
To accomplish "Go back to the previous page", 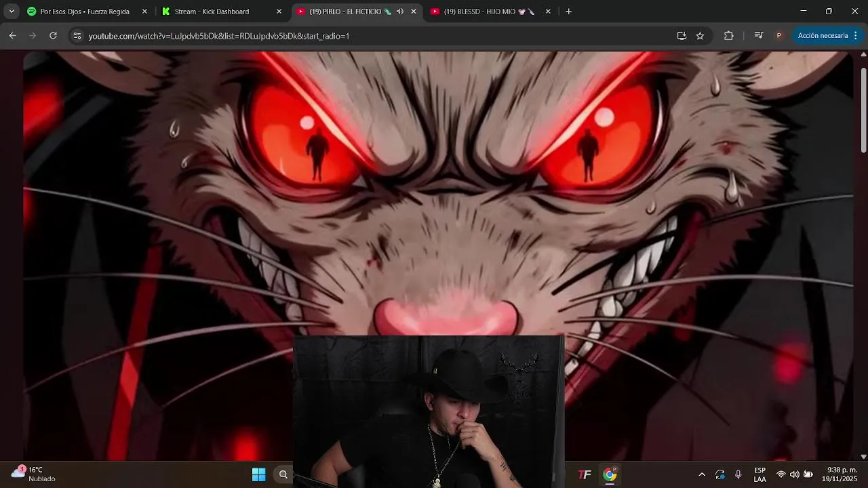I will [12, 36].
